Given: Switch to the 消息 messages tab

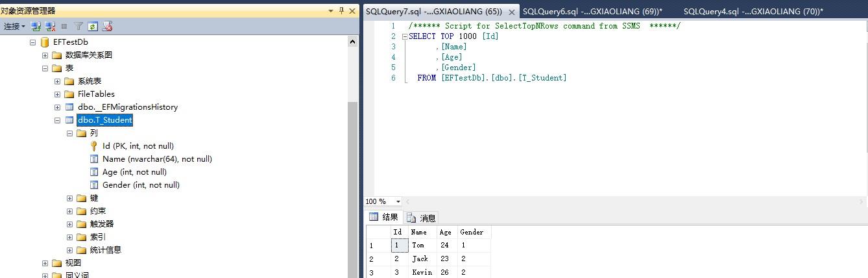Looking at the screenshot, I should (422, 218).
